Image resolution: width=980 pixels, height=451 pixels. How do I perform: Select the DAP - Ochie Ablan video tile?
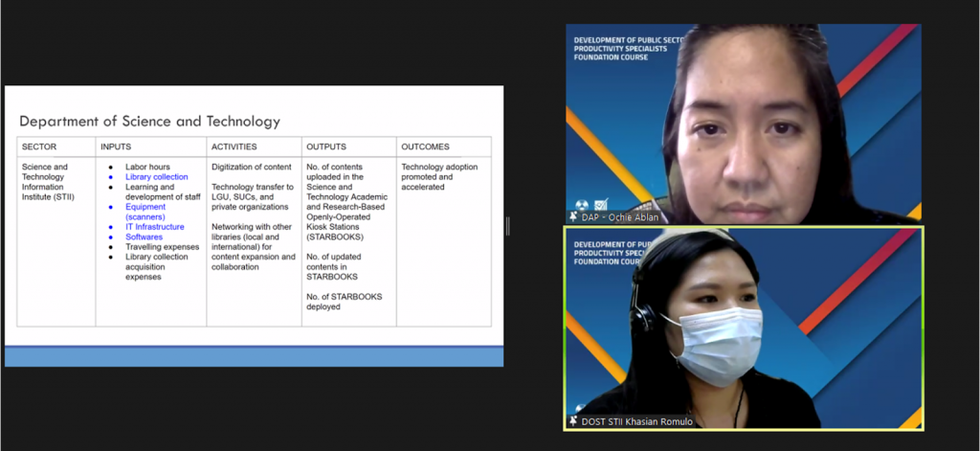(743, 124)
